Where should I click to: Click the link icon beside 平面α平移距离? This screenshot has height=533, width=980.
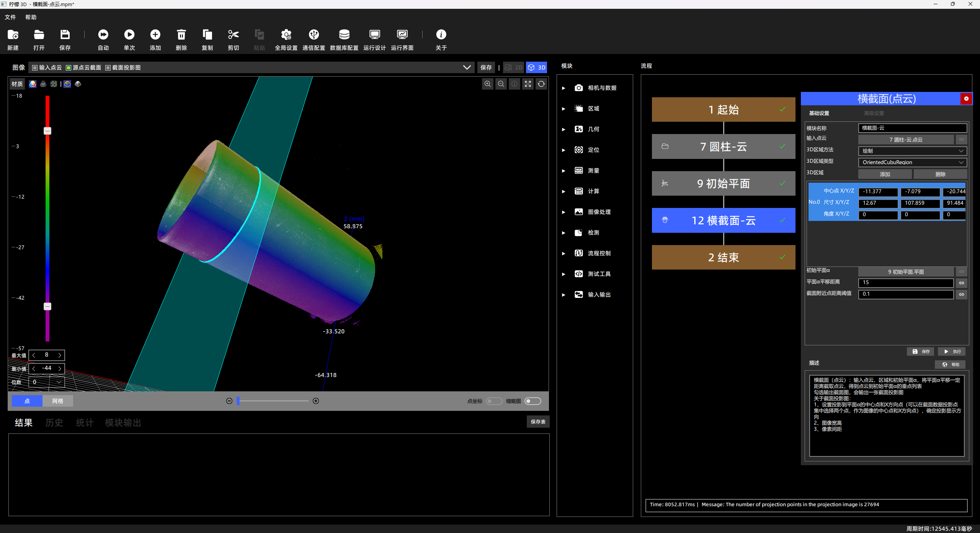(x=962, y=283)
